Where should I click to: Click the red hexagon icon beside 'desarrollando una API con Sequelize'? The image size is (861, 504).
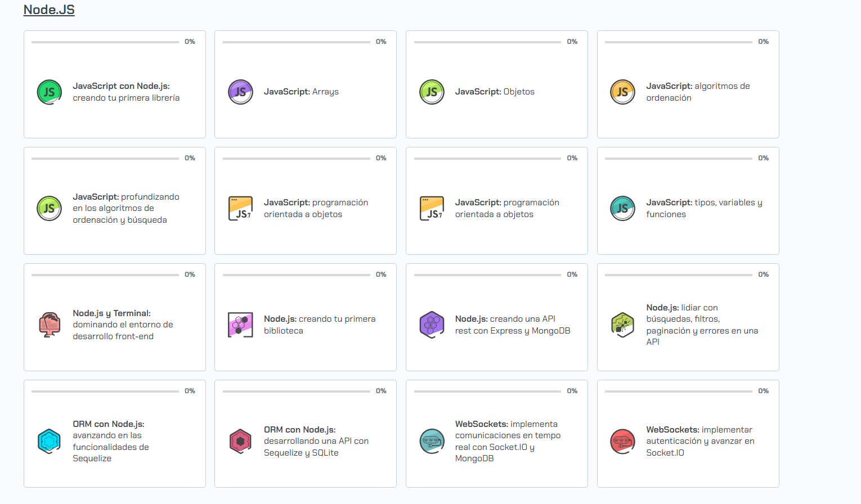241,442
